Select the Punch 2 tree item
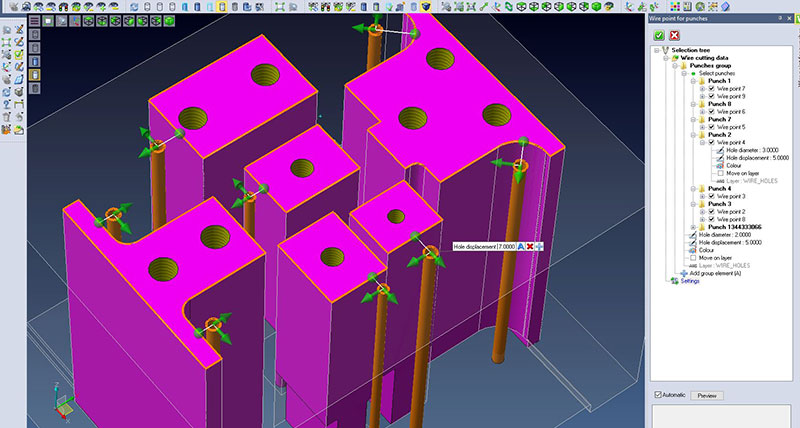800x428 pixels. 720,134
